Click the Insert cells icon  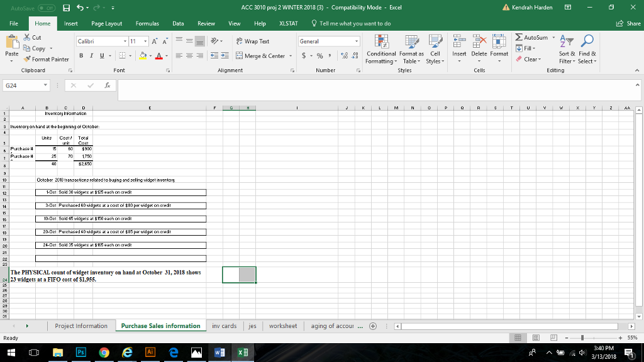tap(459, 45)
